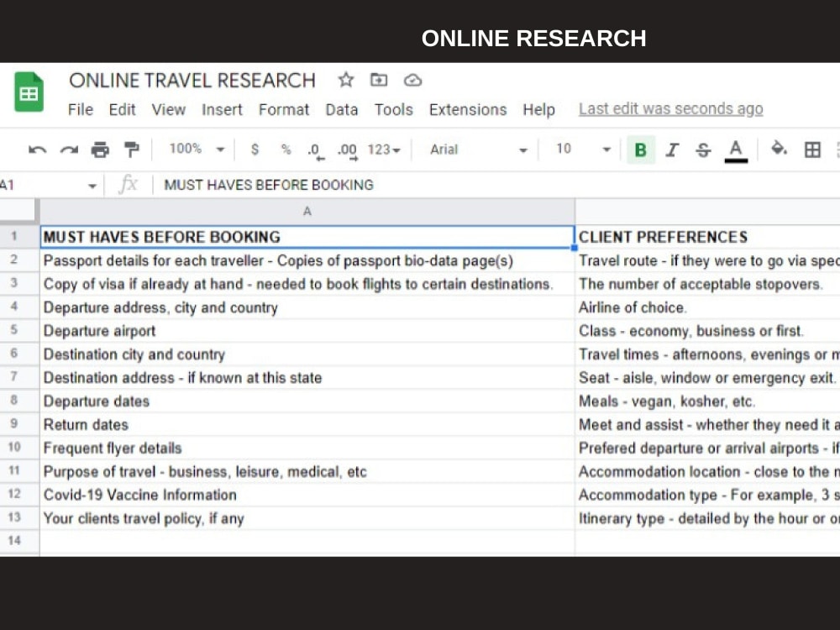Click the Undo arrow
The width and height of the screenshot is (840, 630).
37,150
